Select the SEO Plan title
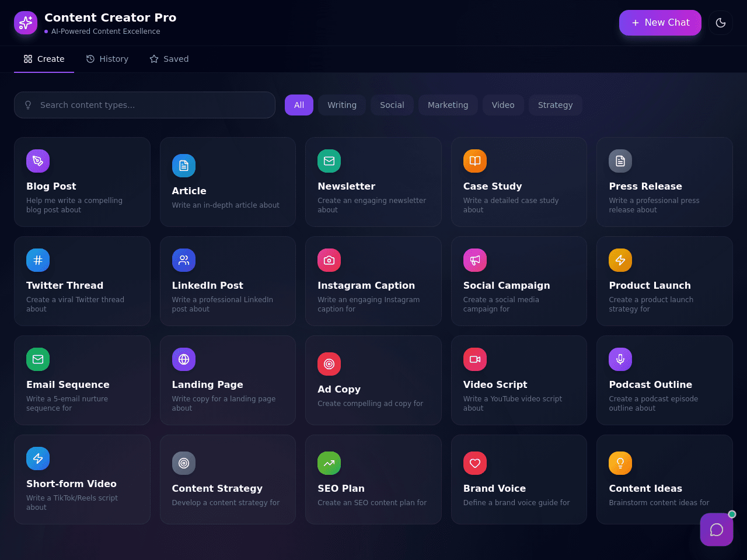 pyautogui.click(x=341, y=488)
